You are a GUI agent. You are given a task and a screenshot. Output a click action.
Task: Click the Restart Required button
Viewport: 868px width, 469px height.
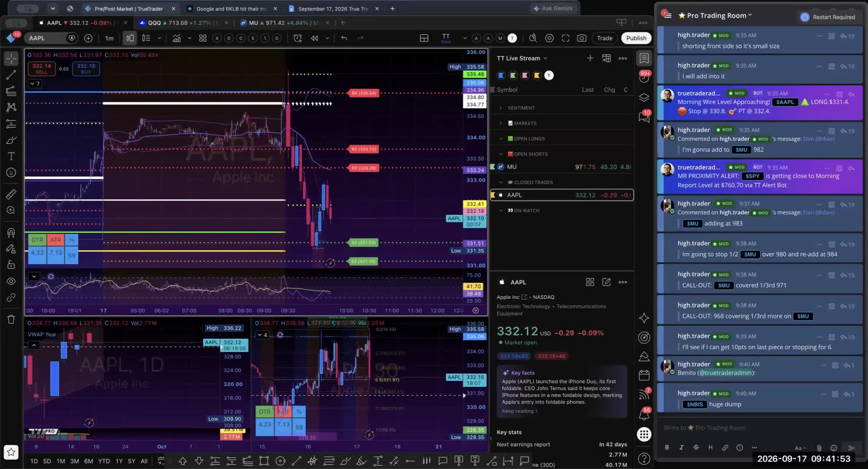pos(828,17)
